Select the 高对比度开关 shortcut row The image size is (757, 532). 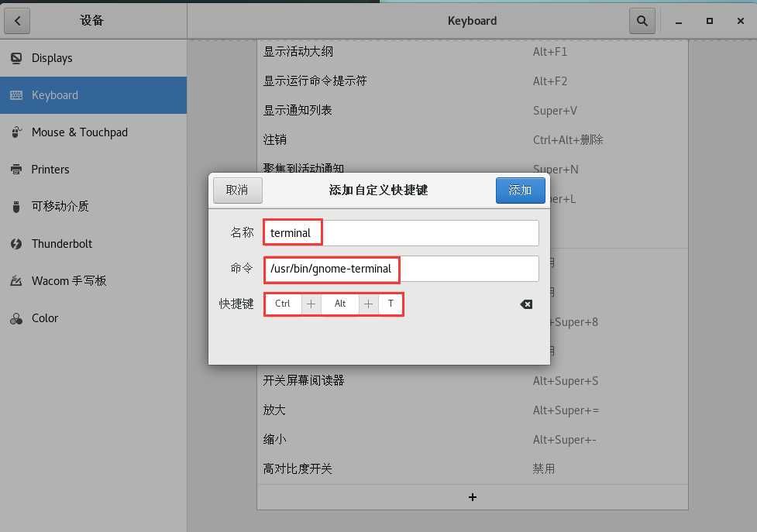(472, 469)
